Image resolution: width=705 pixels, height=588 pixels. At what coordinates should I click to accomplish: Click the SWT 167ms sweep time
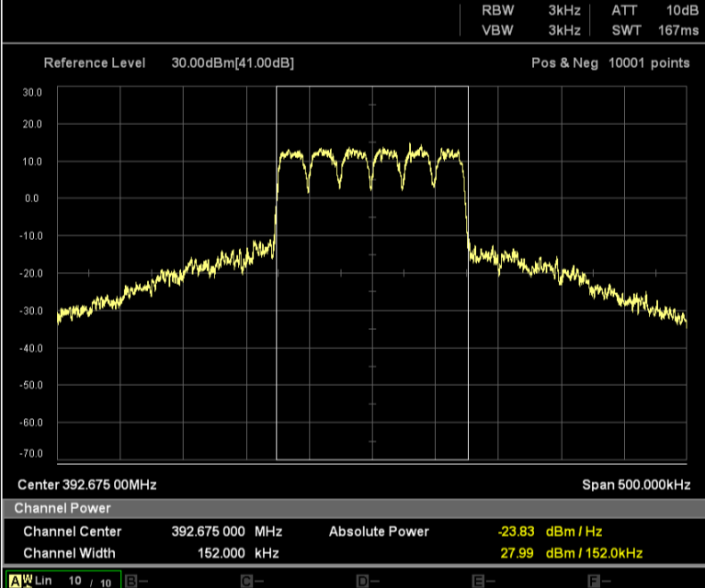tap(654, 30)
